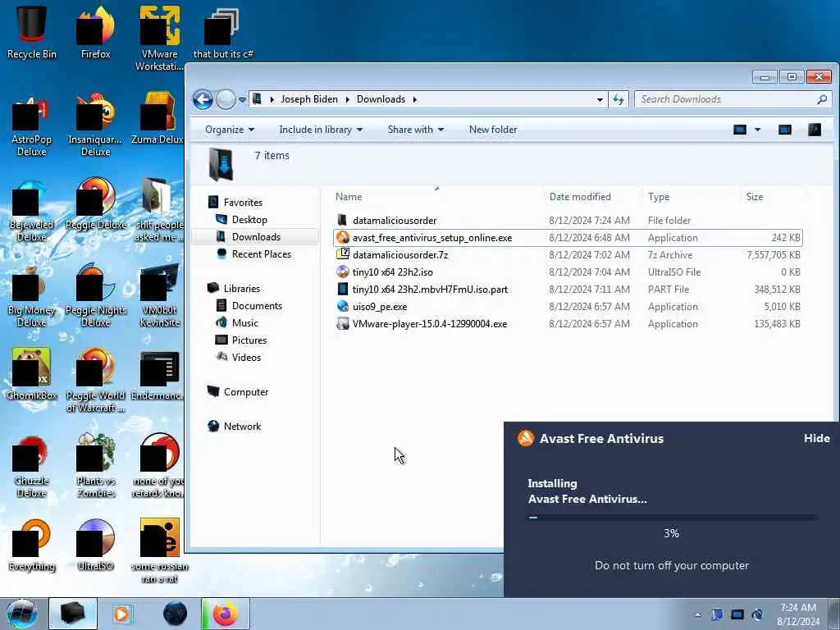Select VMware Workstation desktop shortcut
This screenshot has width=840, height=630.
(159, 38)
